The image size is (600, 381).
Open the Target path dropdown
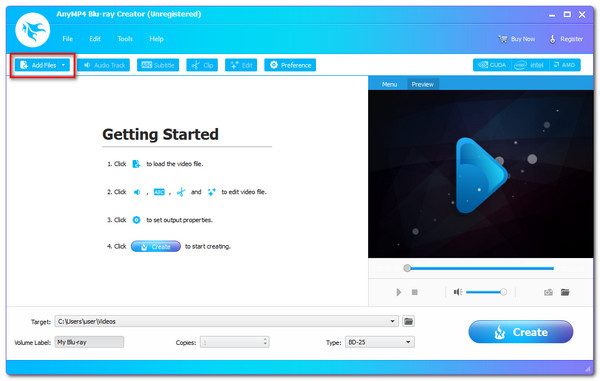393,321
